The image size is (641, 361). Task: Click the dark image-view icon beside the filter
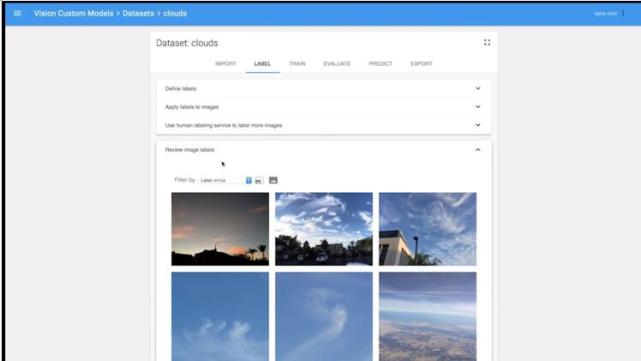pos(273,180)
